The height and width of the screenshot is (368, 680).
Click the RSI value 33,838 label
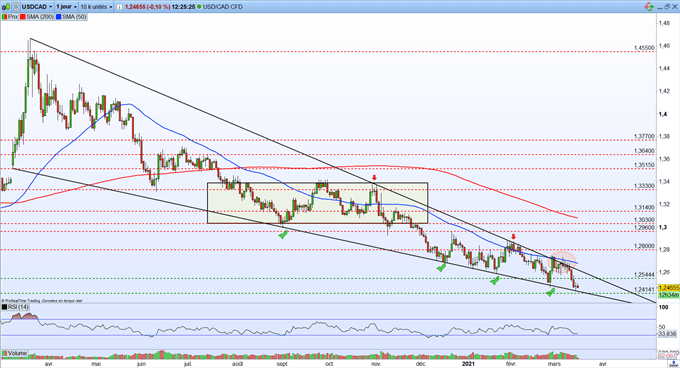pyautogui.click(x=667, y=334)
